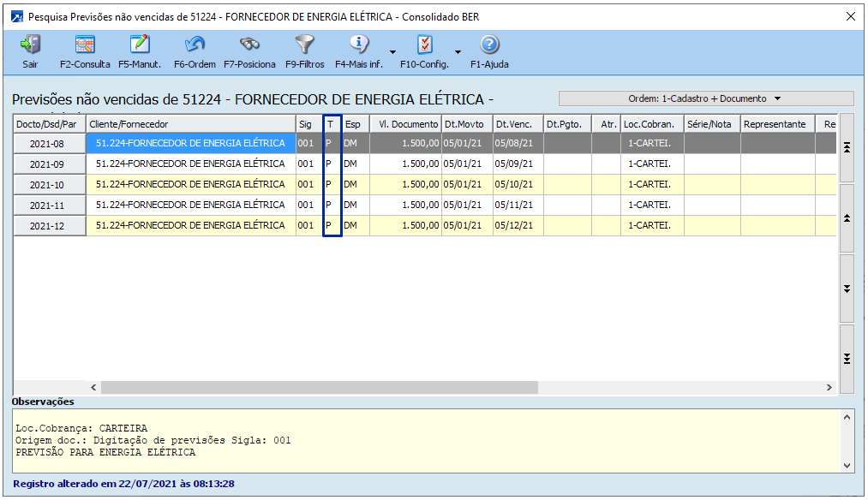This screenshot has height=500, width=868.
Task: Open the F10-Config. checklist icon
Action: [x=424, y=45]
